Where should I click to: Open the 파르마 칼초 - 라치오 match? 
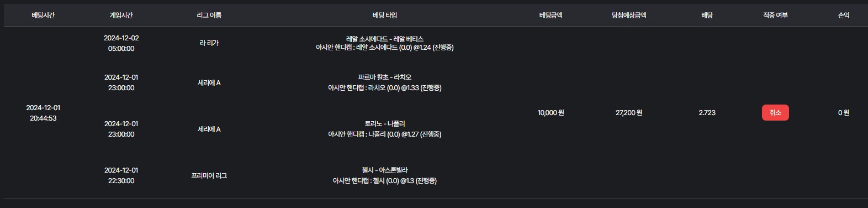(x=385, y=77)
